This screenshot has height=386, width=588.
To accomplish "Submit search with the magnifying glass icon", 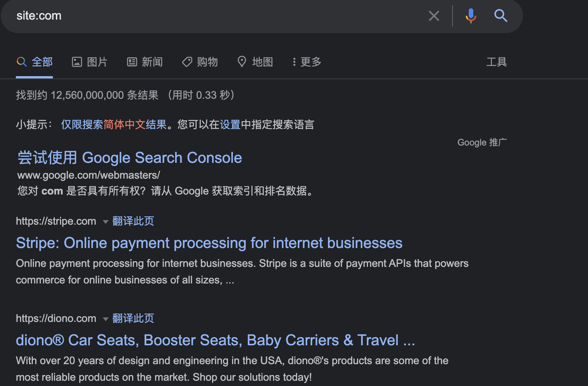I will (501, 16).
